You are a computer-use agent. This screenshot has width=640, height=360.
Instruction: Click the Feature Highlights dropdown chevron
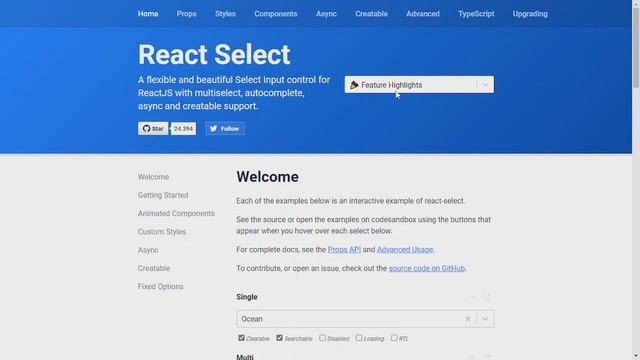(485, 85)
